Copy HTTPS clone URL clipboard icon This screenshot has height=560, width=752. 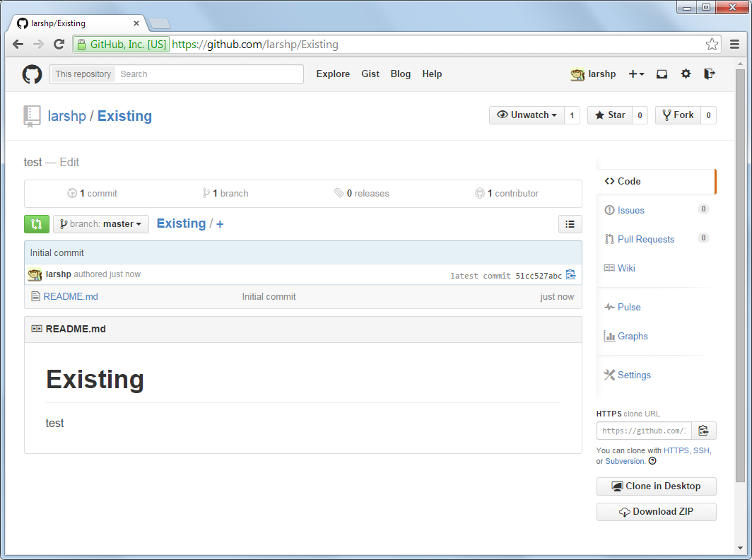tap(703, 431)
